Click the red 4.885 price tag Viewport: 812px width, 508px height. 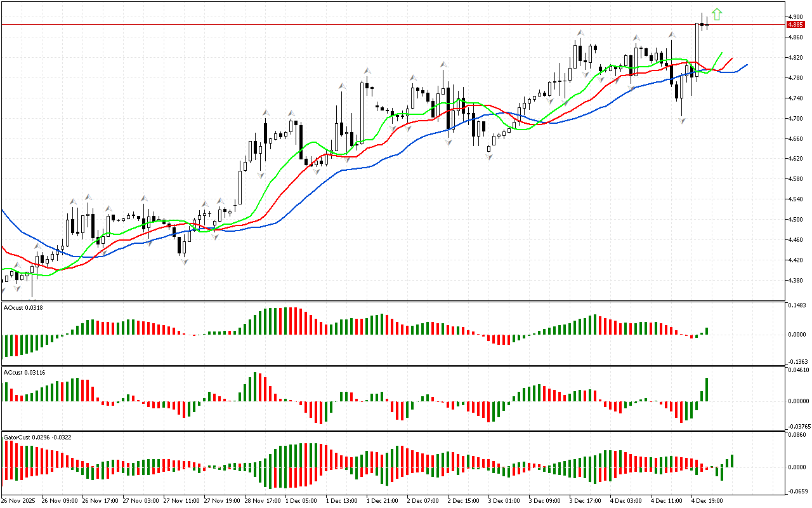point(795,25)
